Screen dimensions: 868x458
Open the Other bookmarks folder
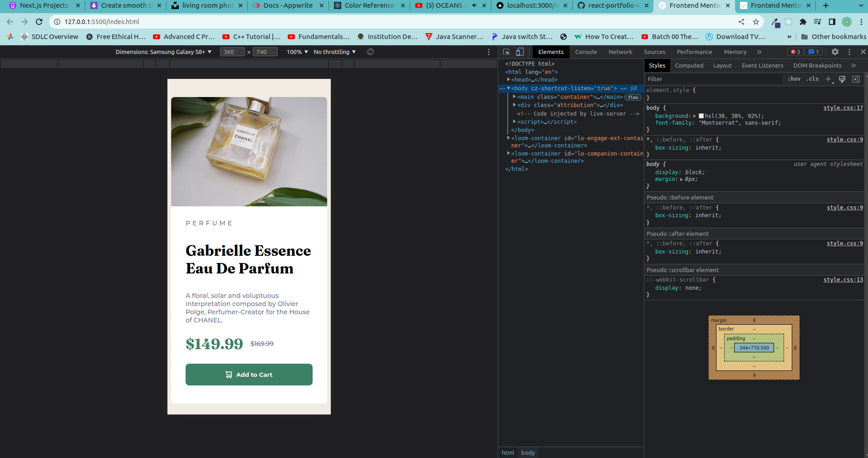point(834,37)
